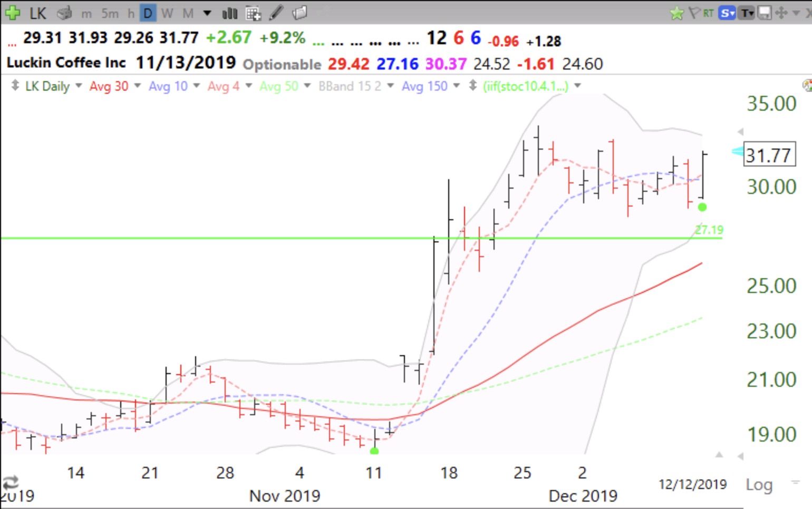Click the 12/12/2019 date label

(x=693, y=484)
